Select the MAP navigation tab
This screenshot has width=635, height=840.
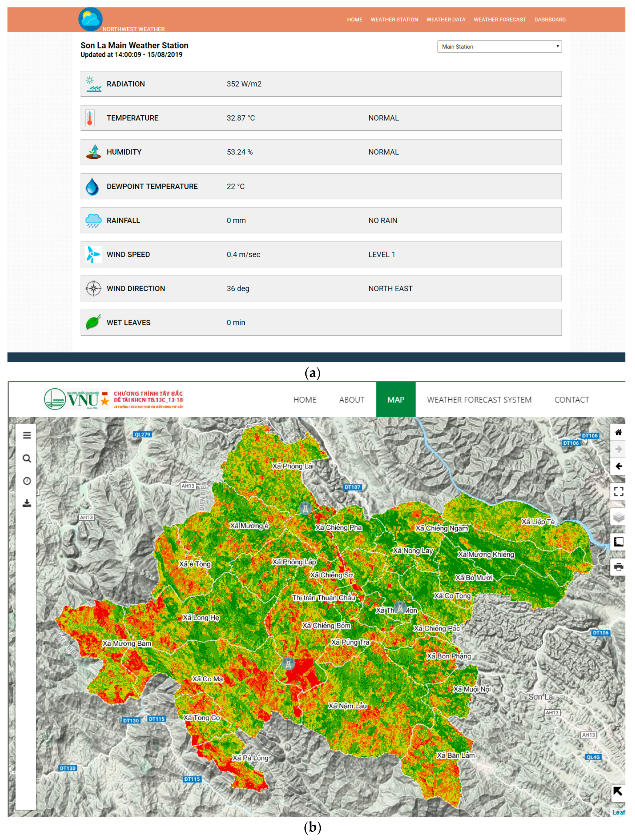coord(395,399)
